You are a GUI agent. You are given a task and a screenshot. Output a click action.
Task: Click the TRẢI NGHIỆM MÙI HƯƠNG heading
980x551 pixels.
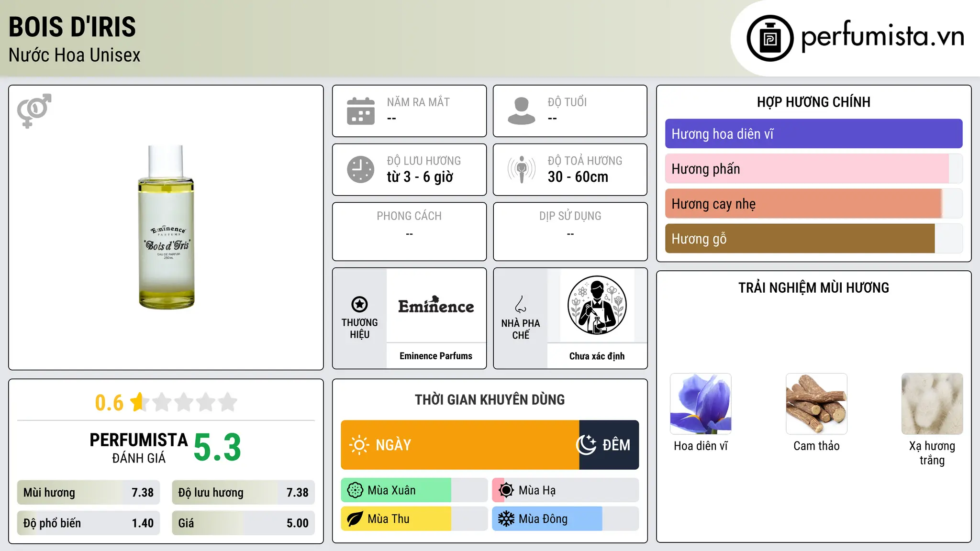pyautogui.click(x=813, y=288)
